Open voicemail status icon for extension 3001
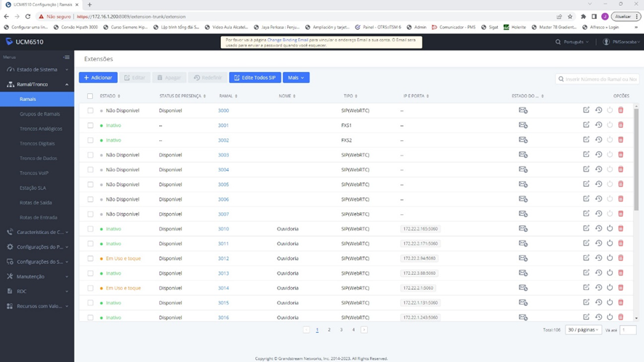This screenshot has width=644, height=362. coord(523,125)
